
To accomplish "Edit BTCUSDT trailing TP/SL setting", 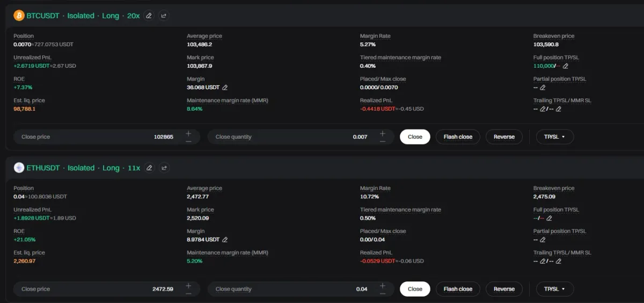I will 543,109.
